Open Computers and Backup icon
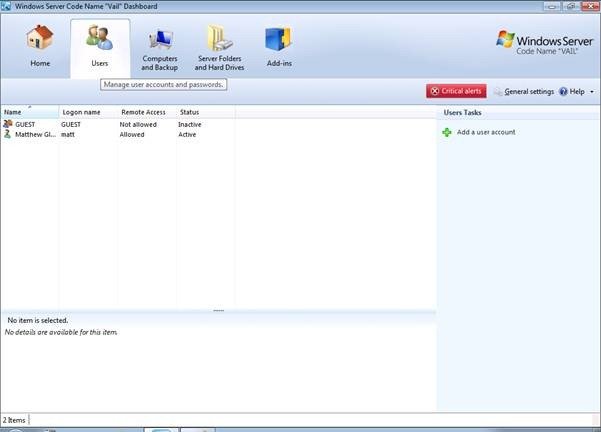The width and height of the screenshot is (601, 432). coord(161,40)
